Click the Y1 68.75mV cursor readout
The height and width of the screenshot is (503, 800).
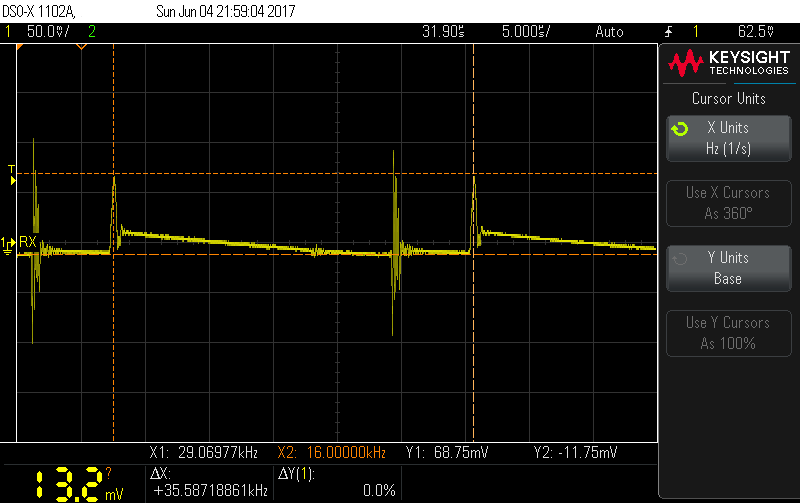447,452
